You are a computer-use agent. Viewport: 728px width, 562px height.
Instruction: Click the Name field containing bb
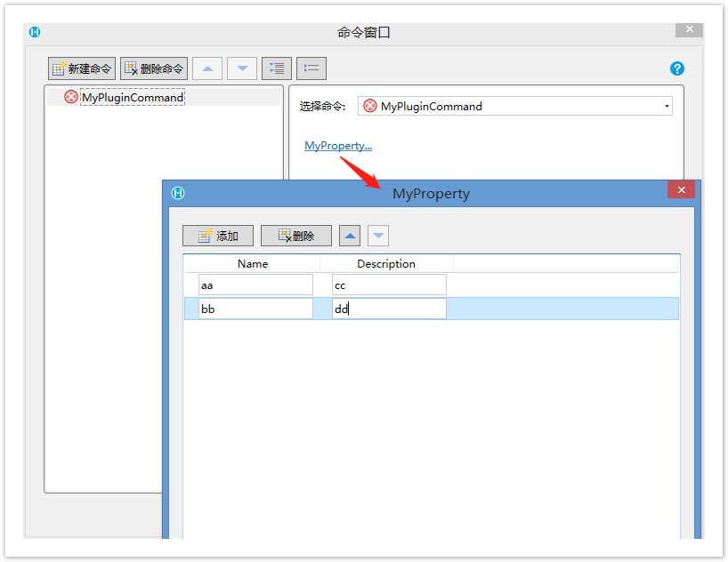[x=255, y=309]
